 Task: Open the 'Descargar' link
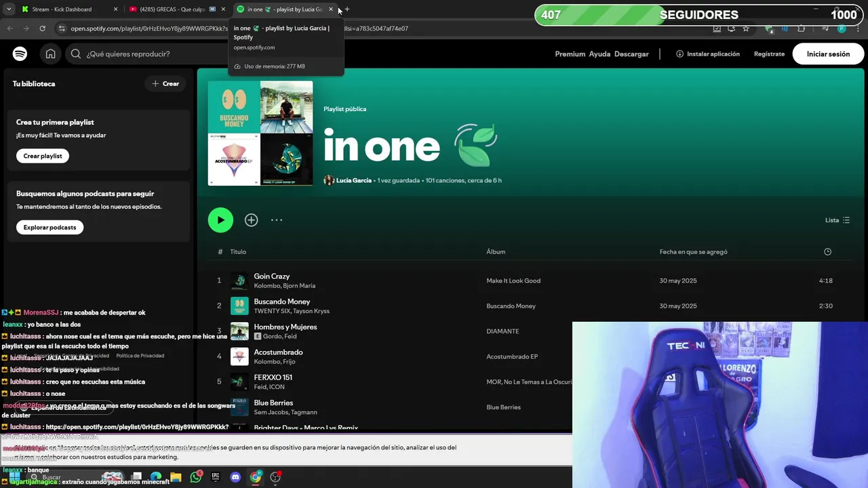click(x=631, y=54)
